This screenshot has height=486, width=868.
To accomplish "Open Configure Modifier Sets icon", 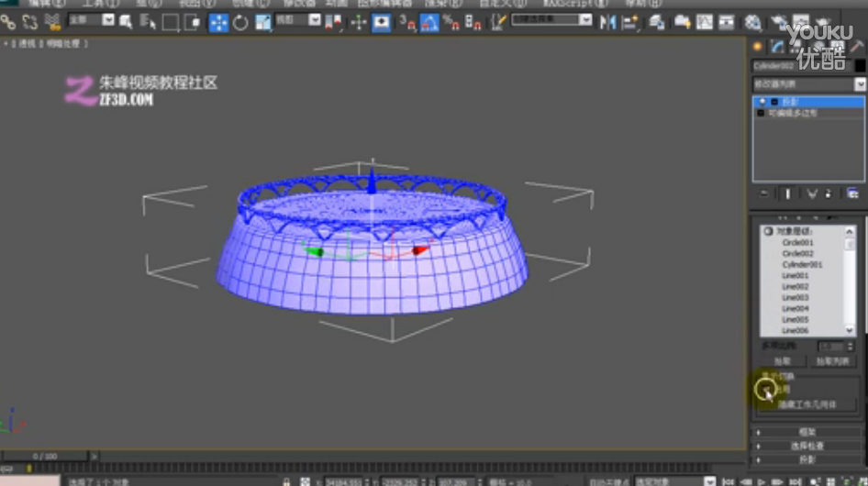I will pos(852,194).
